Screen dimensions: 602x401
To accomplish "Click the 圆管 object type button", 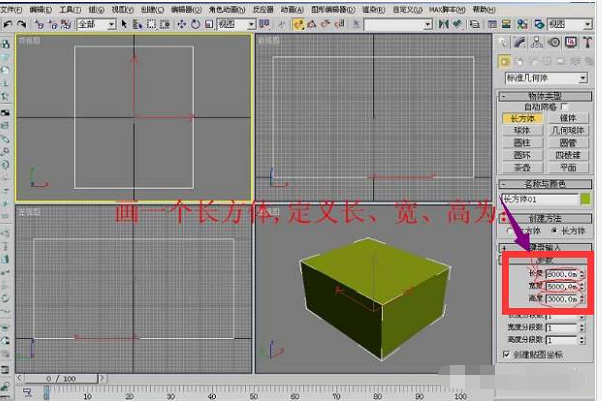I will click(568, 143).
